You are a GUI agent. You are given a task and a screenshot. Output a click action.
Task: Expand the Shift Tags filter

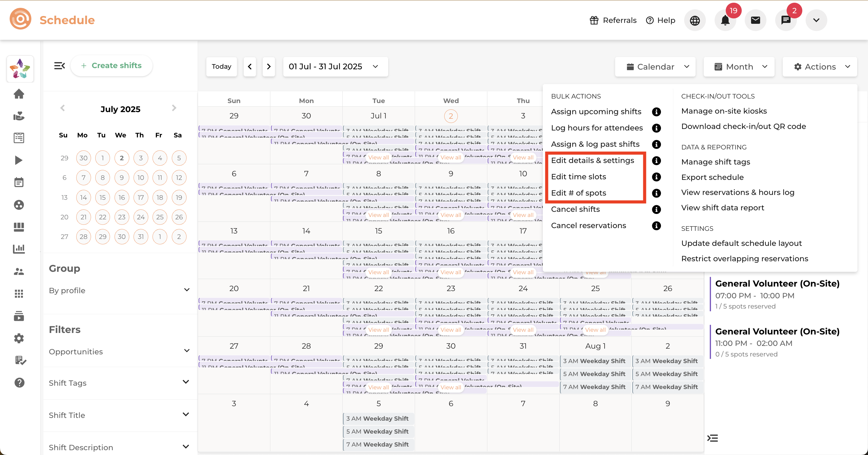click(120, 383)
